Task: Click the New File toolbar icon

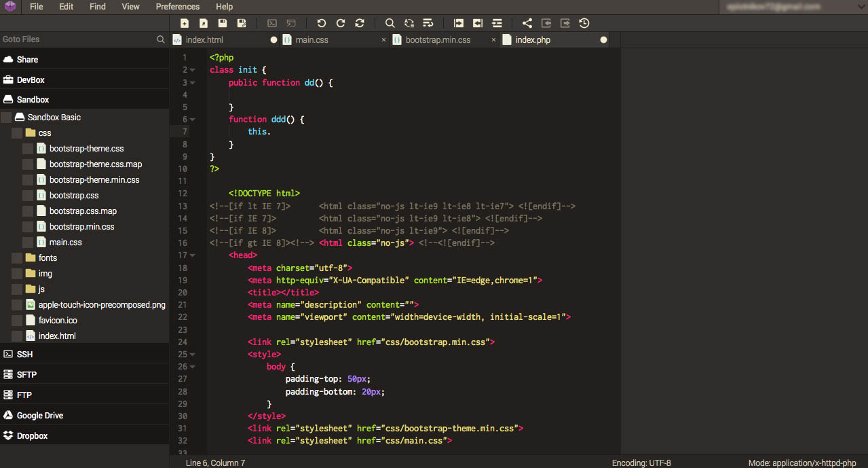Action: (x=185, y=23)
